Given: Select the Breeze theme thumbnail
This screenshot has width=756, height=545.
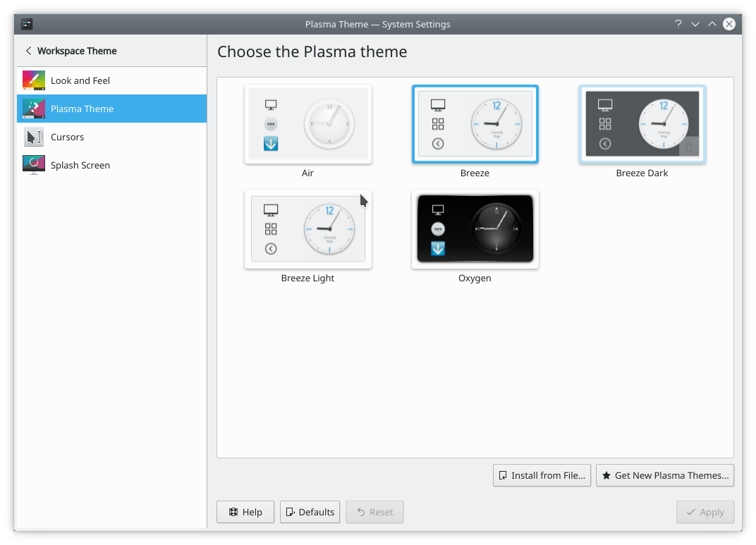Looking at the screenshot, I should [475, 124].
